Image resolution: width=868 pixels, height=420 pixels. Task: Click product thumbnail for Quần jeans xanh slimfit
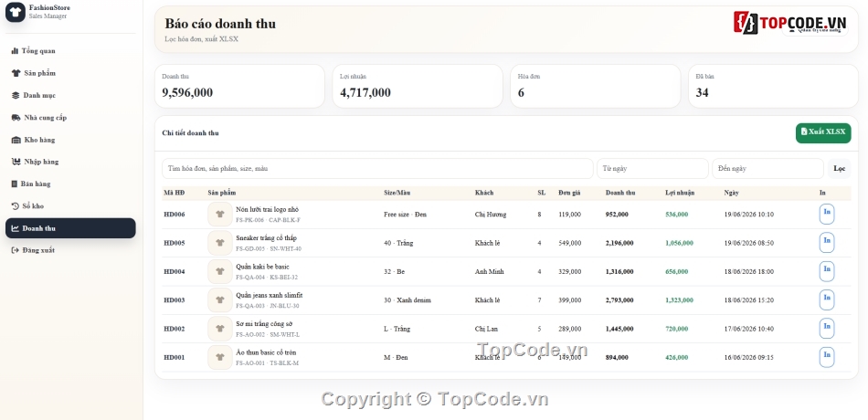click(x=220, y=299)
